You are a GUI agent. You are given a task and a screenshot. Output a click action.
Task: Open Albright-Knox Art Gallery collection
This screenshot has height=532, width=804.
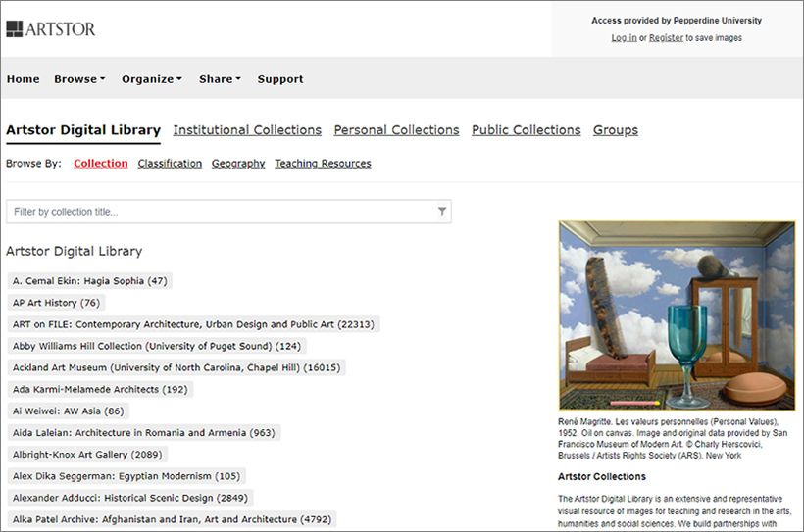87,454
